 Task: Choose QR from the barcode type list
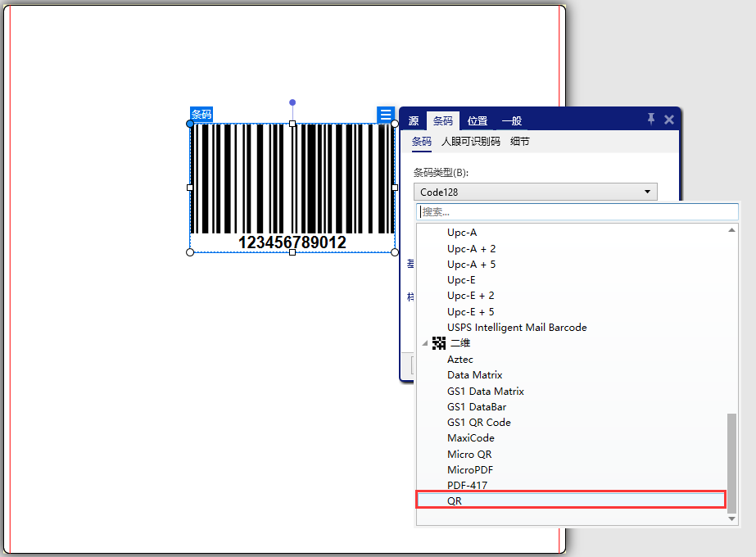point(571,500)
